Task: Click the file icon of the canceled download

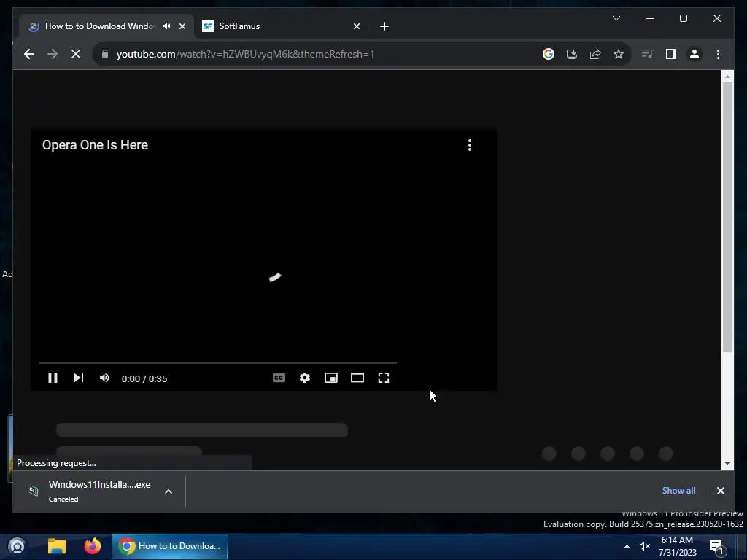Action: [34, 491]
